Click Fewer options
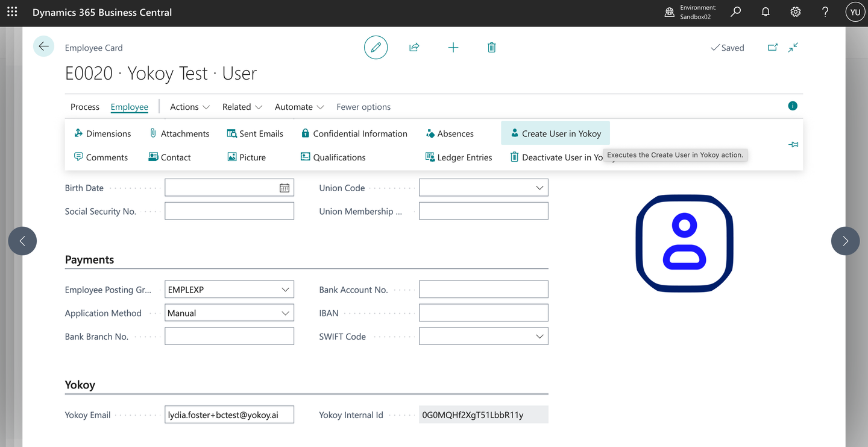 pyautogui.click(x=363, y=107)
